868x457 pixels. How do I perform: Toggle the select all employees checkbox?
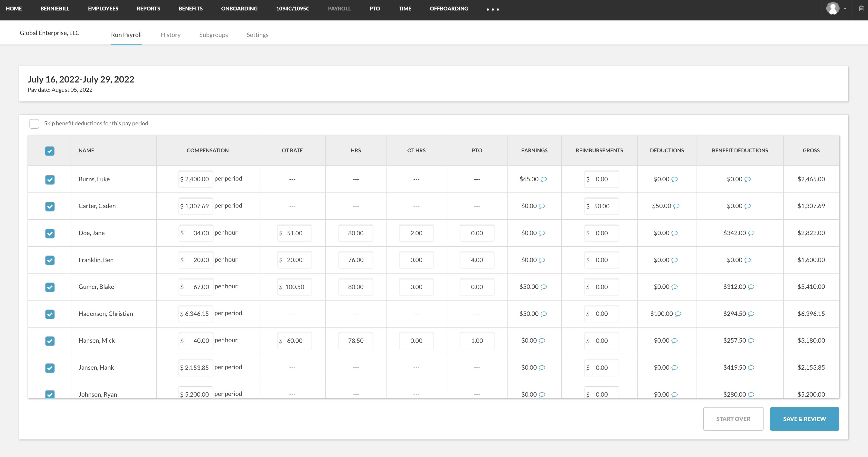[50, 150]
